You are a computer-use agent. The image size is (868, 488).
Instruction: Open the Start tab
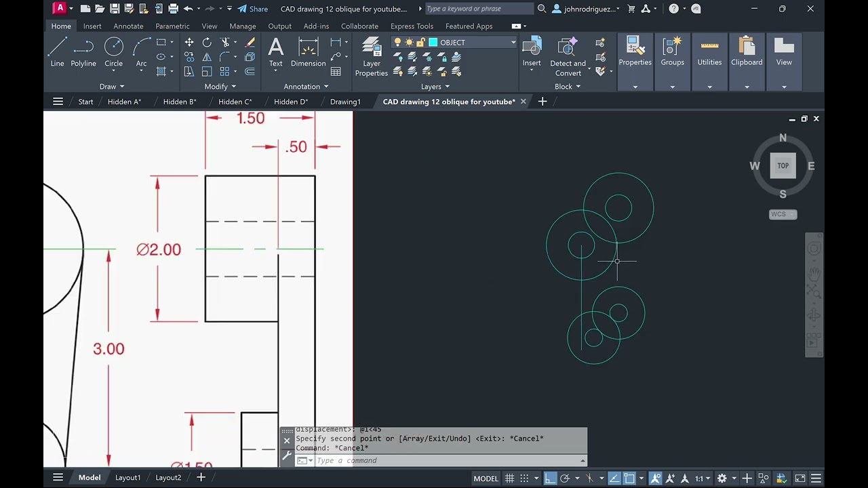pos(85,102)
